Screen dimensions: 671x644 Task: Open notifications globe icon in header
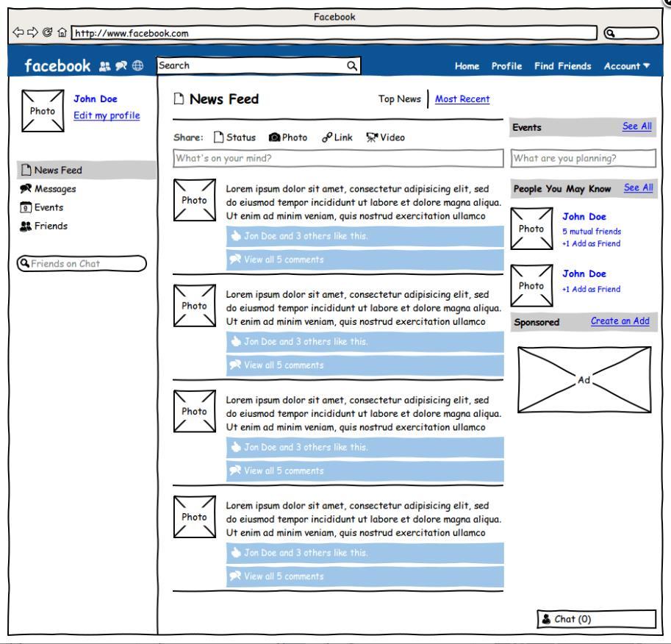[137, 65]
